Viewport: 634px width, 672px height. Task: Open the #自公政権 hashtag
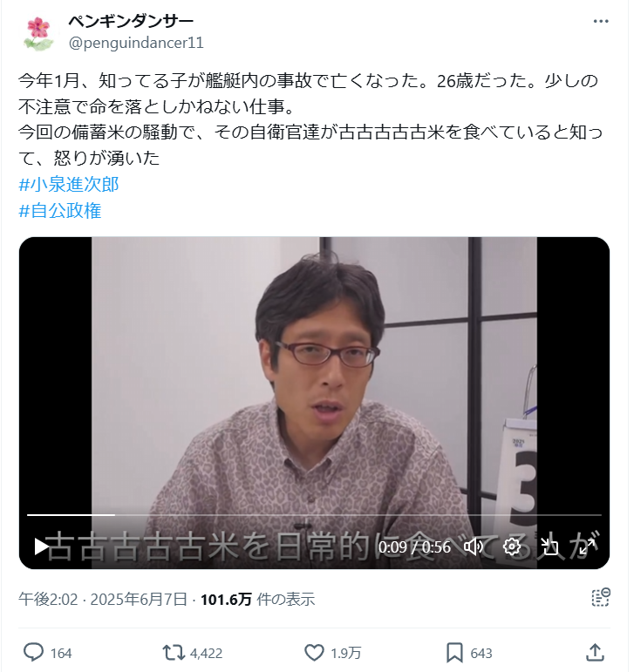click(x=60, y=211)
